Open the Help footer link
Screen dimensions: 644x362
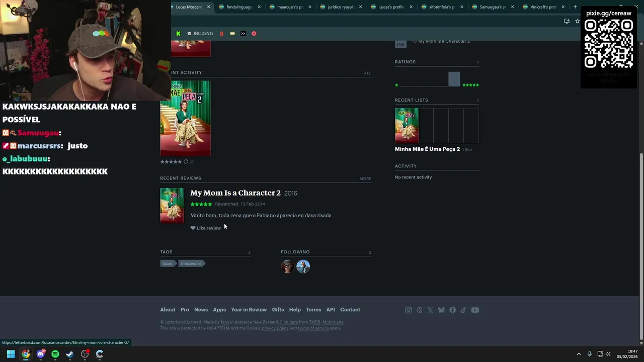(295, 310)
